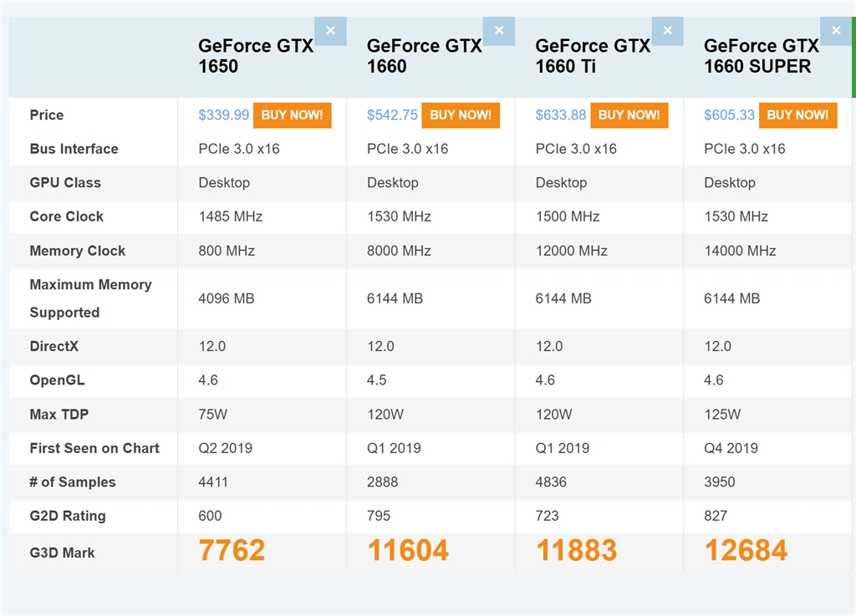Remove GeForce GTX 1660 SUPER column X icon

(x=836, y=31)
